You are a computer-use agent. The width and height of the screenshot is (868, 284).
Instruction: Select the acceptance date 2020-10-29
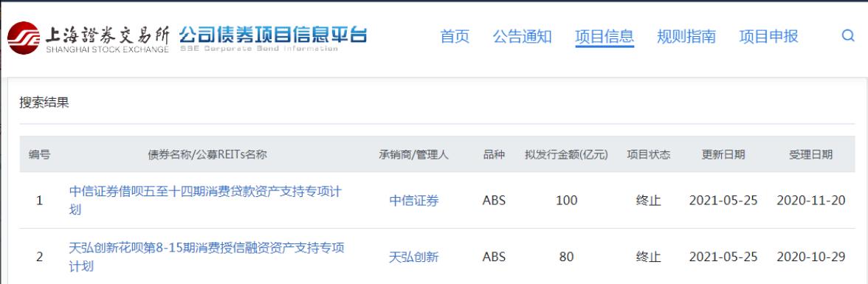(811, 257)
